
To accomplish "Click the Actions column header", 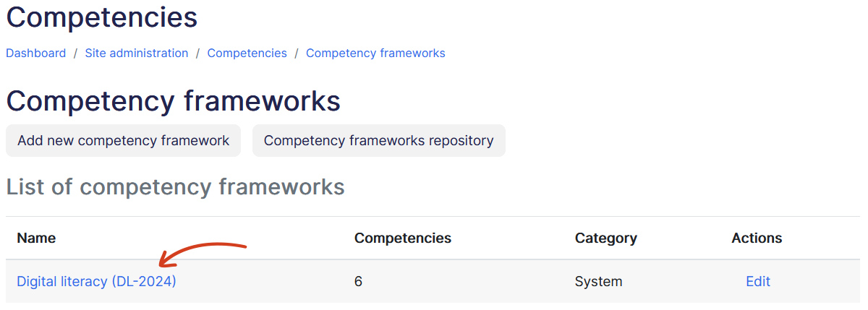I will click(757, 238).
